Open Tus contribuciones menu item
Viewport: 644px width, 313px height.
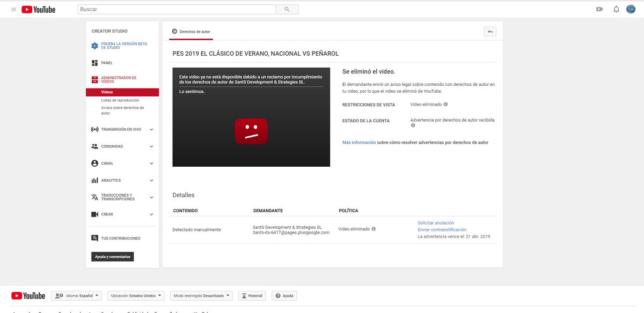pos(121,239)
